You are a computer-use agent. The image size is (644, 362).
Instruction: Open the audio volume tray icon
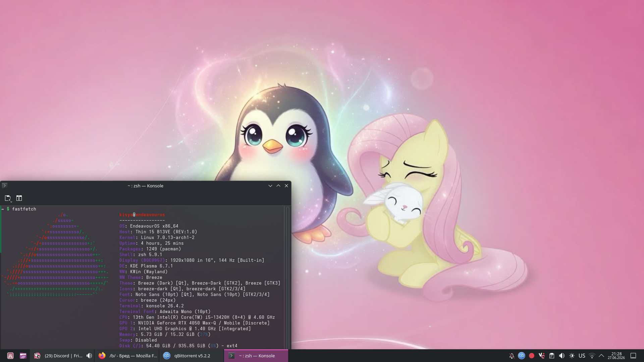(x=562, y=356)
